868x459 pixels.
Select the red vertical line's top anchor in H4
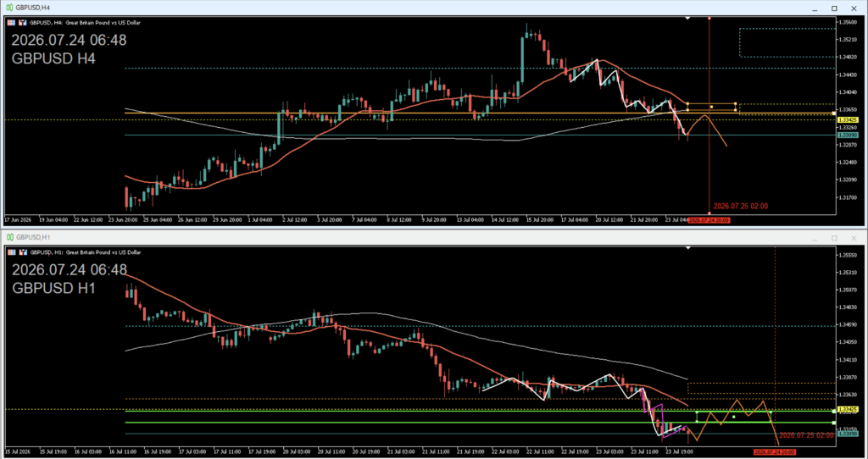coord(709,19)
